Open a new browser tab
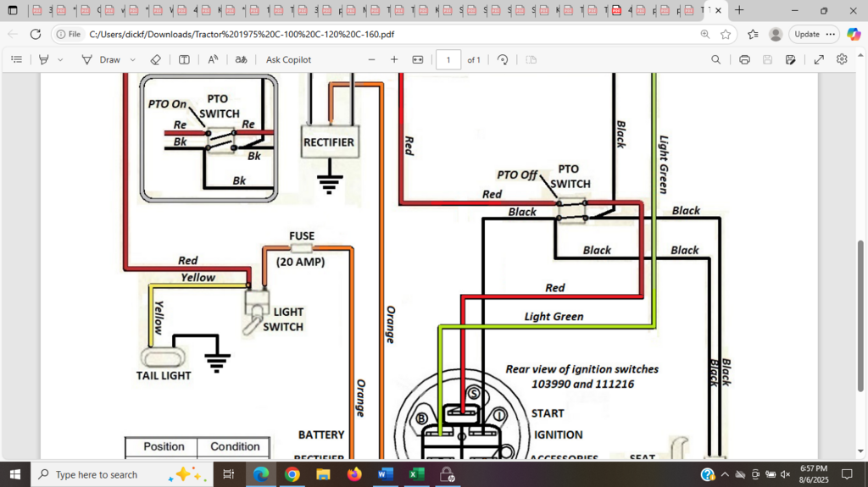This screenshot has height=487, width=868. [739, 11]
